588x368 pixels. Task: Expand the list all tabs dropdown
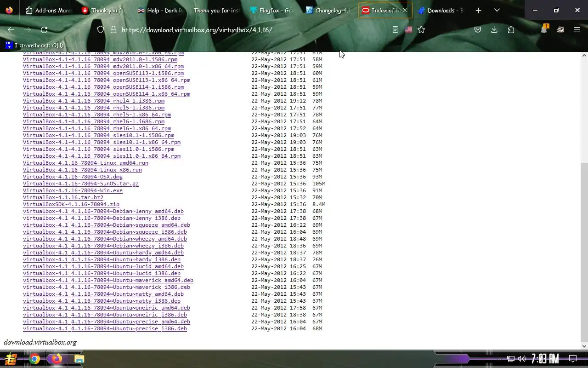497,10
